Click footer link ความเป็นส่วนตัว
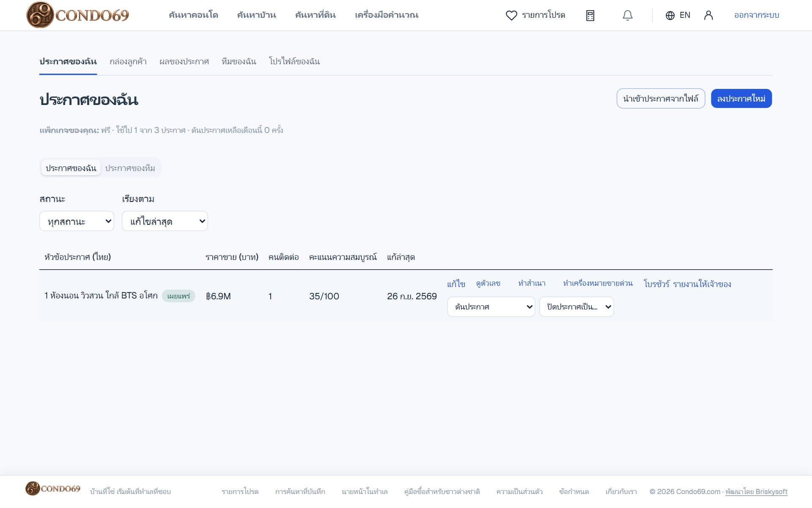The height and width of the screenshot is (508, 812). [x=519, y=491]
